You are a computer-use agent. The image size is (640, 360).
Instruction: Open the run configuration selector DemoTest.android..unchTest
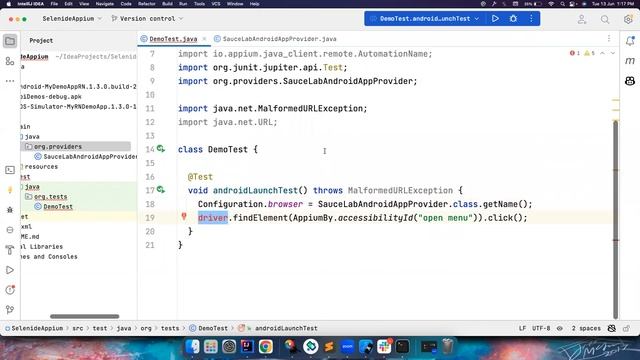[x=424, y=19]
